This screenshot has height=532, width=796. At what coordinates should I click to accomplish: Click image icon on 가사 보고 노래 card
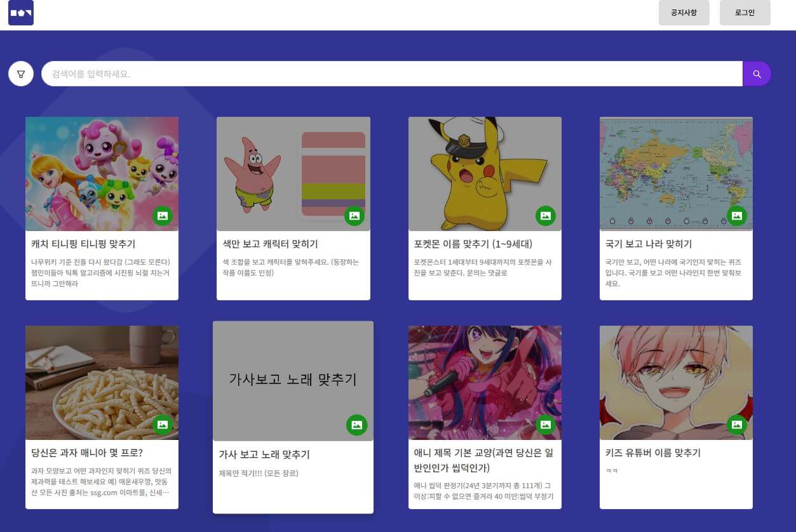click(357, 425)
